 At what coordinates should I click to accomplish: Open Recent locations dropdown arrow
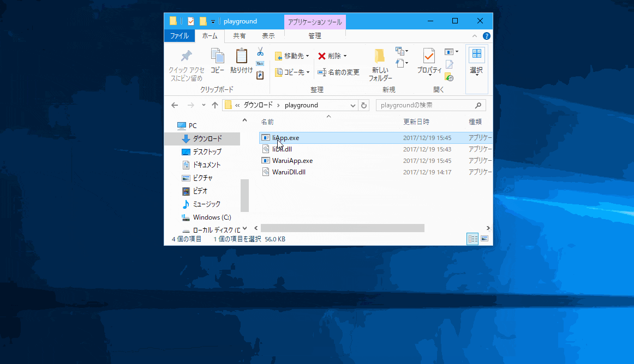(204, 106)
